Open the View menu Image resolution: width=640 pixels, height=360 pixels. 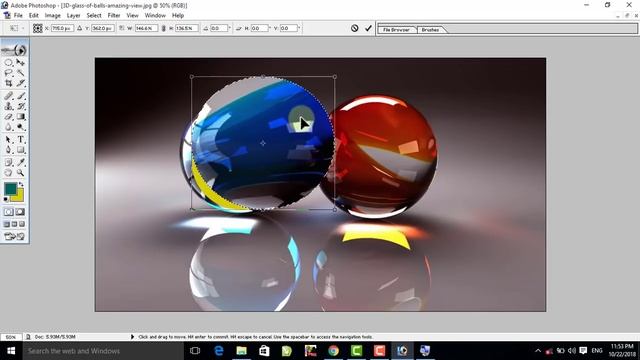pos(132,16)
